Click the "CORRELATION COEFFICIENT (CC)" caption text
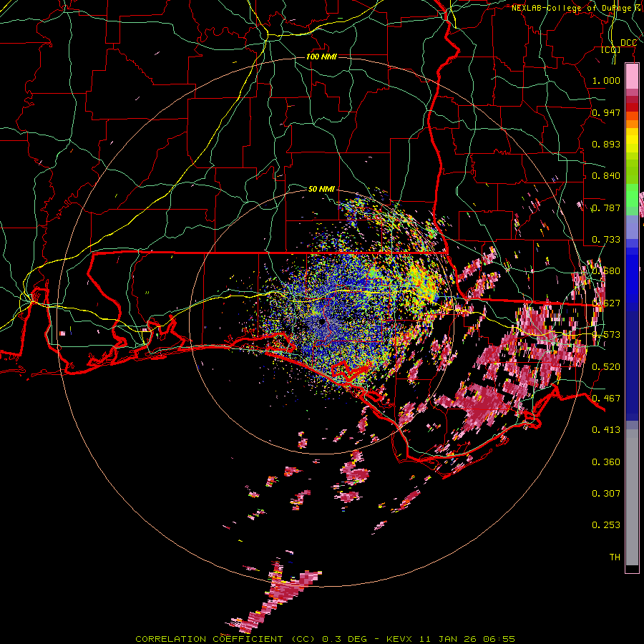 click(x=225, y=639)
